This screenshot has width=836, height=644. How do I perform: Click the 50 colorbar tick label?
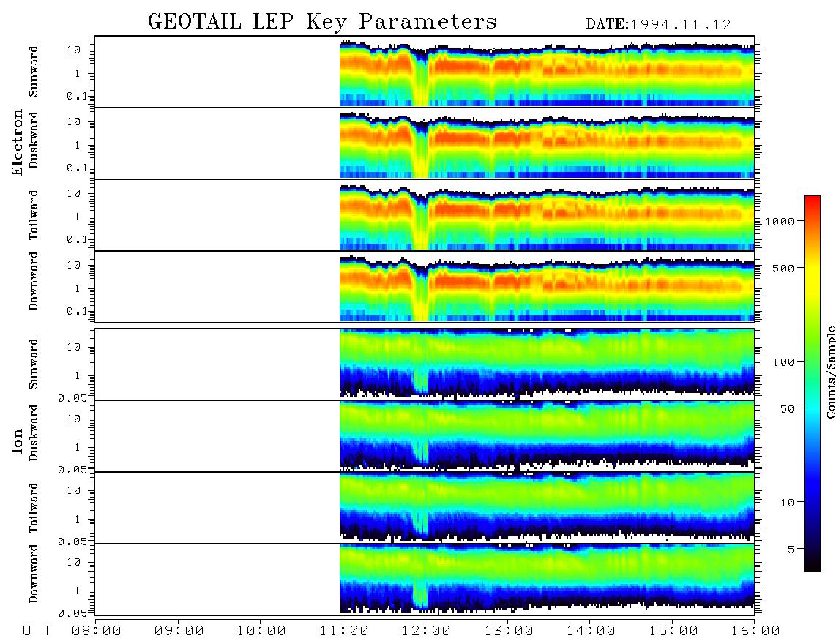click(787, 409)
